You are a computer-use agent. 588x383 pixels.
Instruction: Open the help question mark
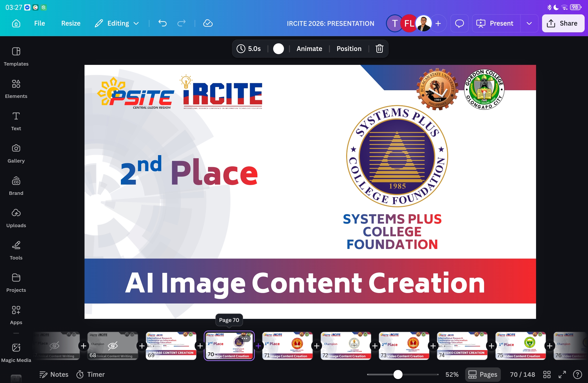pyautogui.click(x=577, y=375)
